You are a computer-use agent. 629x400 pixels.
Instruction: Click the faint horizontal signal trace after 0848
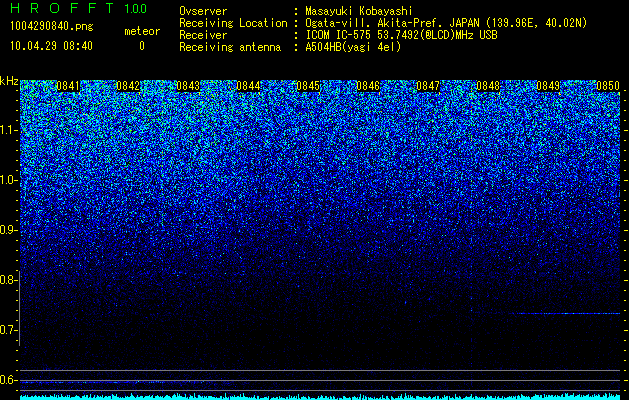coord(566,313)
